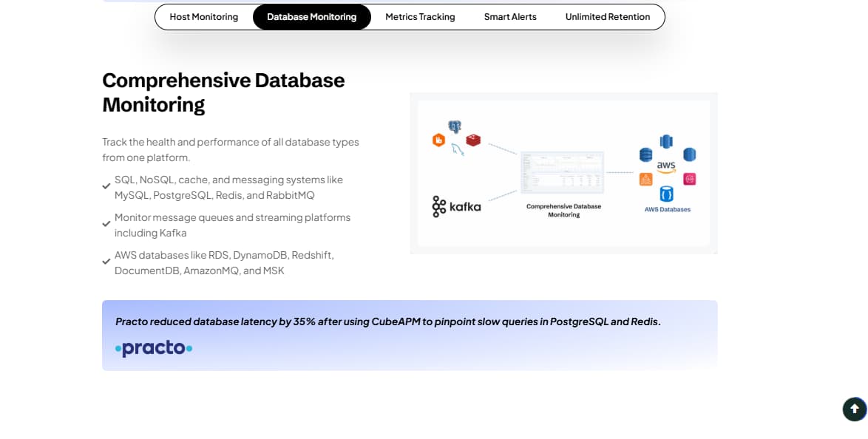The width and height of the screenshot is (868, 439).
Task: Click the checkmark beside AWS databases bullet
Action: click(x=106, y=262)
